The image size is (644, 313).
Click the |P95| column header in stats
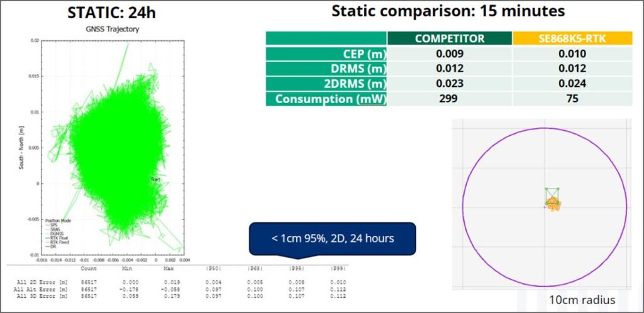[297, 268]
